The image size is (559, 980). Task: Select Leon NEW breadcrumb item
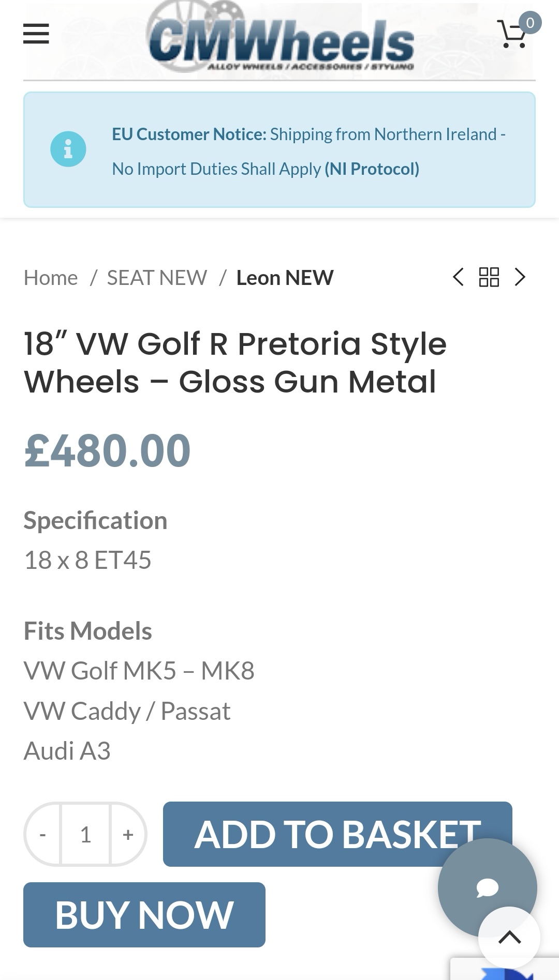285,278
